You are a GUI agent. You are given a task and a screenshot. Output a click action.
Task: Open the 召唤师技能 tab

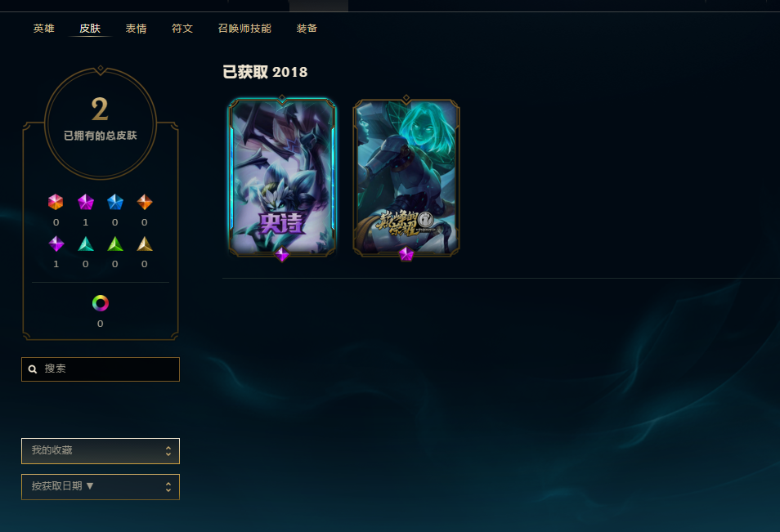pos(244,29)
